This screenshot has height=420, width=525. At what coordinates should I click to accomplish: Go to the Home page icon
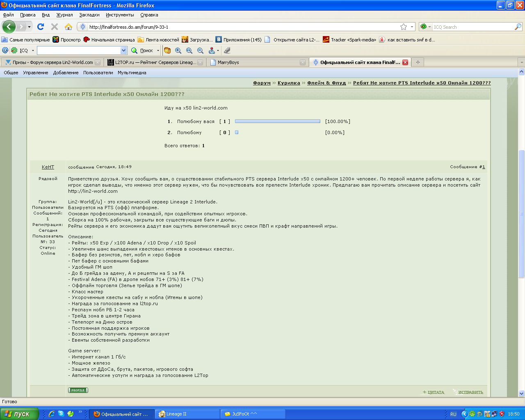click(68, 27)
